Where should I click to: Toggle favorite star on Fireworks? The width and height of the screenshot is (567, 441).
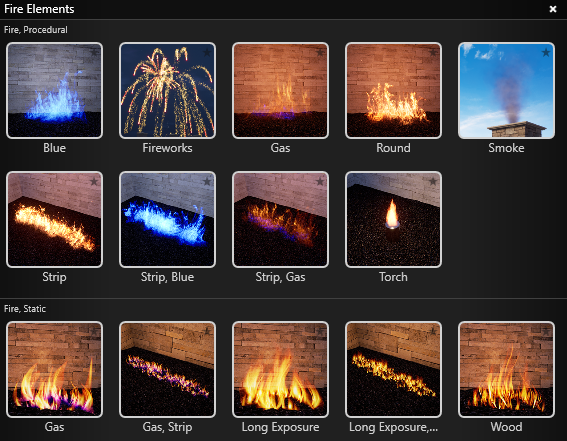tap(207, 52)
